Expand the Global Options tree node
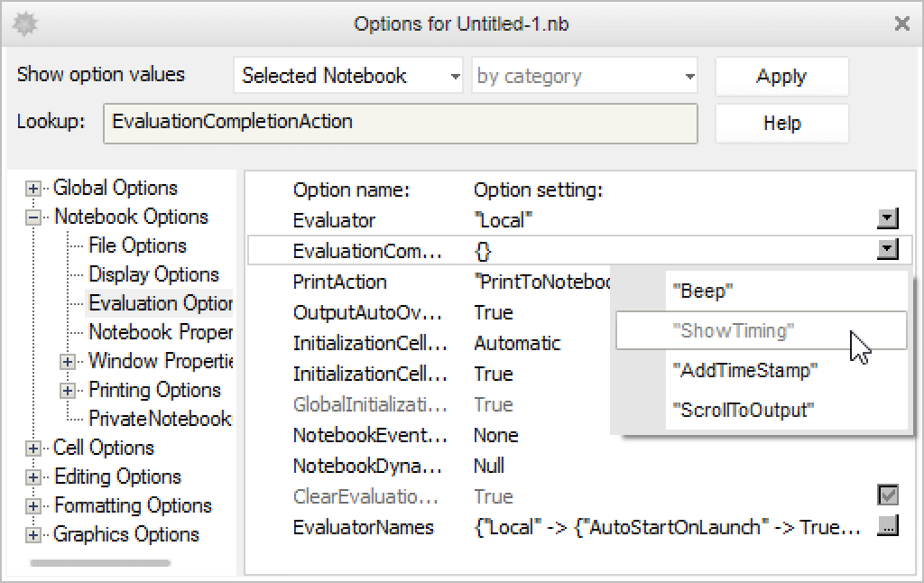Image resolution: width=924 pixels, height=583 pixels. (x=34, y=189)
